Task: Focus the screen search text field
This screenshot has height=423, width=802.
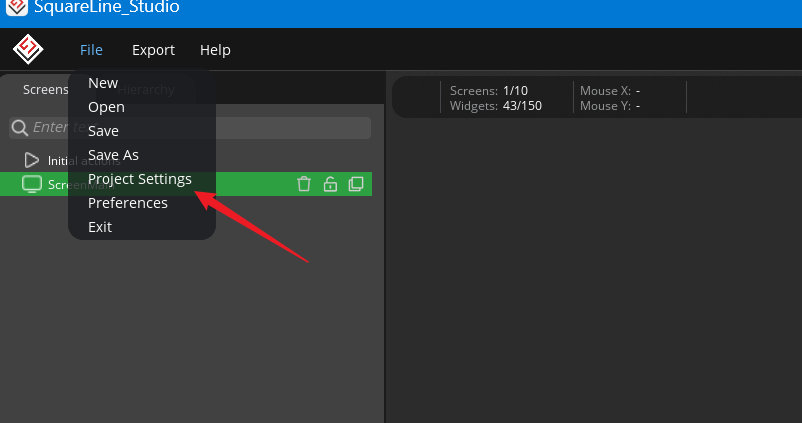Action: [190, 128]
